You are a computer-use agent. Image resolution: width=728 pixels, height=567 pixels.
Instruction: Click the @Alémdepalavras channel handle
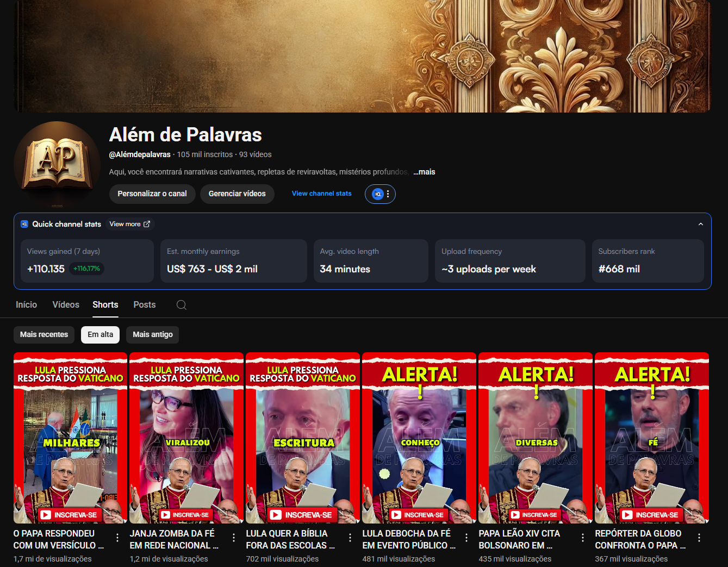tap(140, 154)
